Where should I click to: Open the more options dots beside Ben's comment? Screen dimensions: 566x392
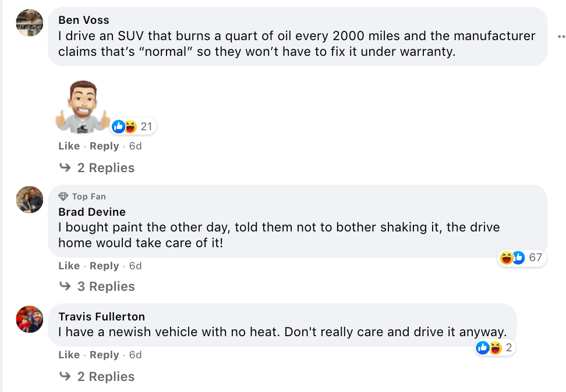point(561,36)
